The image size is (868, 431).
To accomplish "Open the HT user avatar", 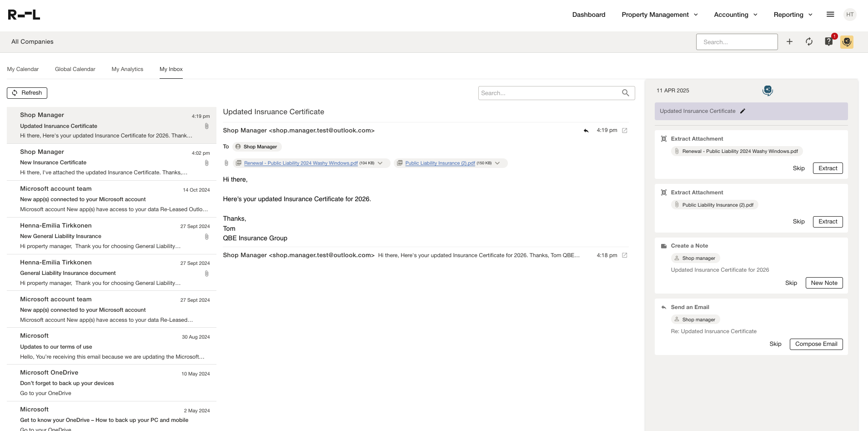I will tap(850, 15).
